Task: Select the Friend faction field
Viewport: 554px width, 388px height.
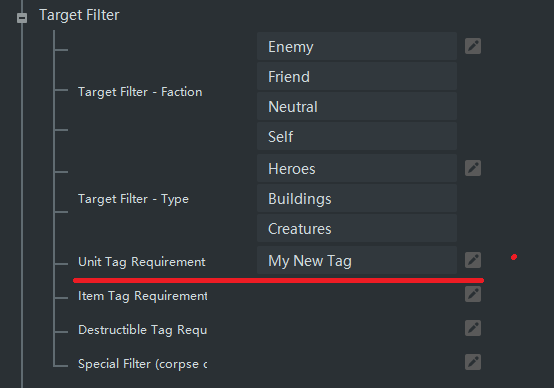Action: point(357,77)
